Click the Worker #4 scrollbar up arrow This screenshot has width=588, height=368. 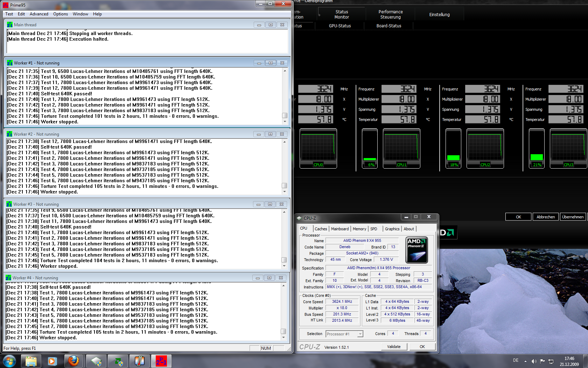[x=283, y=285]
